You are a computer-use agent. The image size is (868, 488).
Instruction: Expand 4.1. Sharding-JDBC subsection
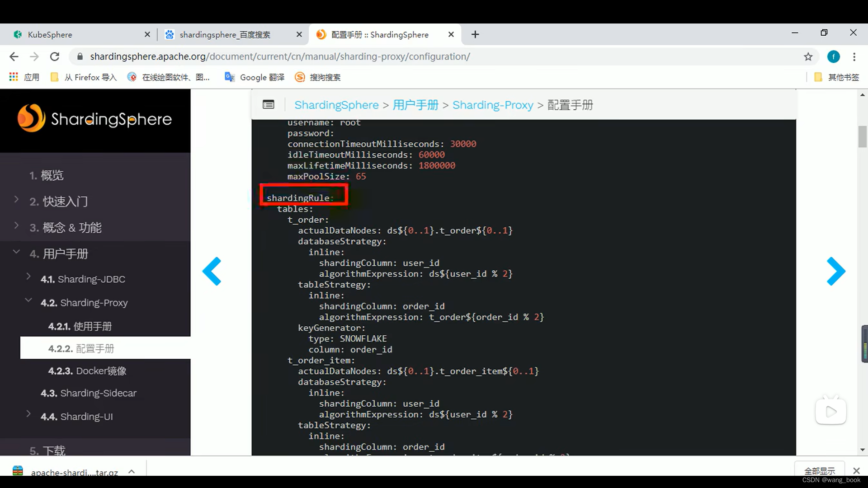click(x=28, y=277)
